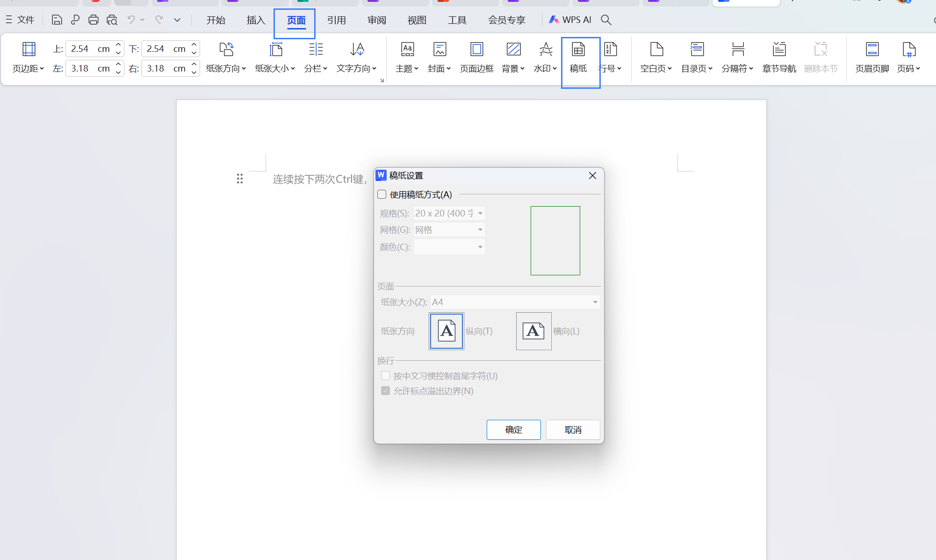936x560 pixels.
Task: Switch to the 插入 ribbon tab
Action: [x=256, y=20]
